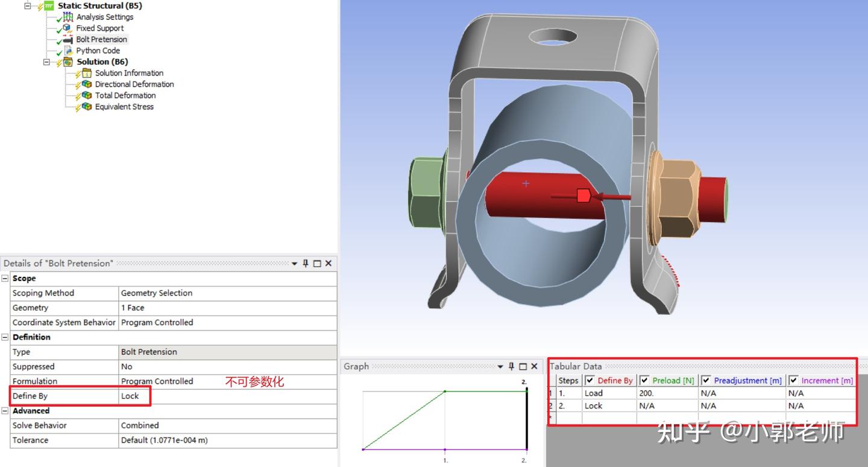The height and width of the screenshot is (467, 868).
Task: Select Equivalent Stress in the tree
Action: (124, 107)
